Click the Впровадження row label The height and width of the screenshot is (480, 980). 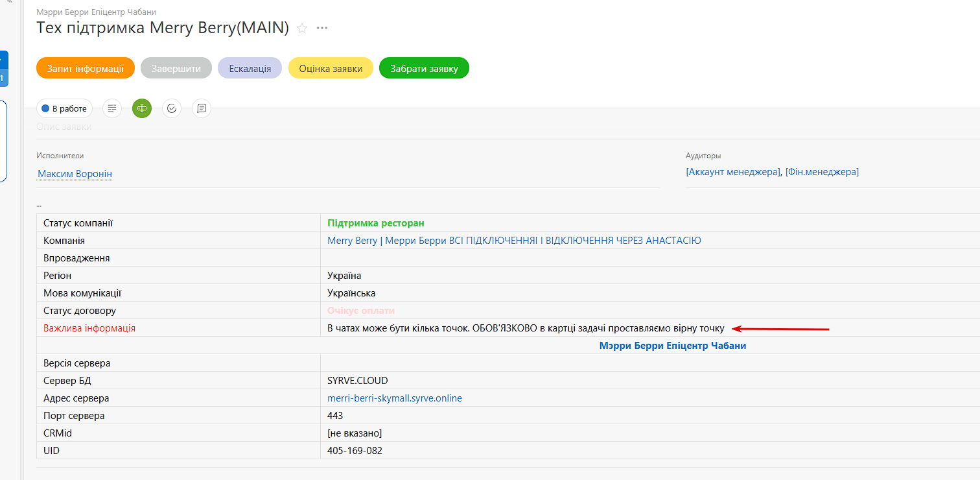pyautogui.click(x=76, y=258)
